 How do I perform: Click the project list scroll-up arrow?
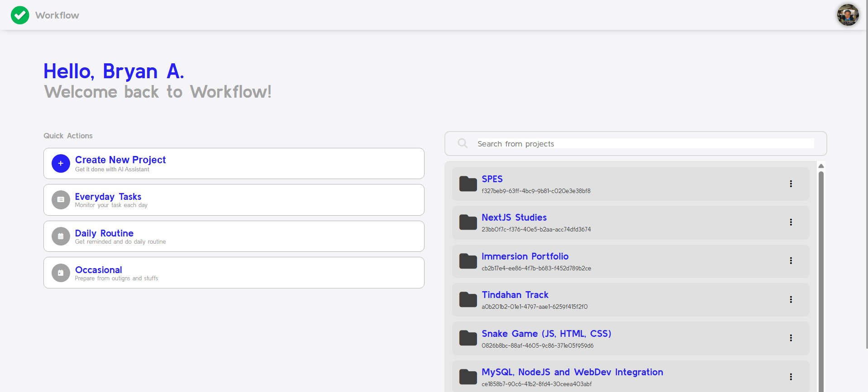click(x=821, y=166)
